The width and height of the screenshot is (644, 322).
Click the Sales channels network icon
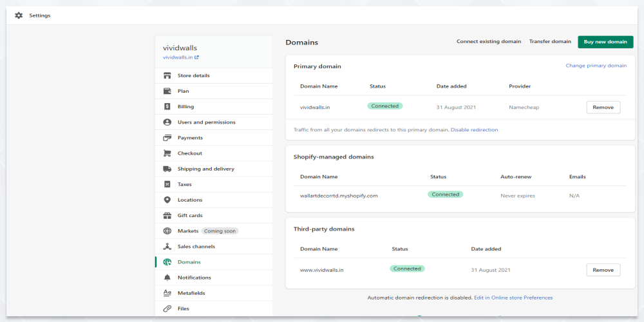click(x=167, y=247)
